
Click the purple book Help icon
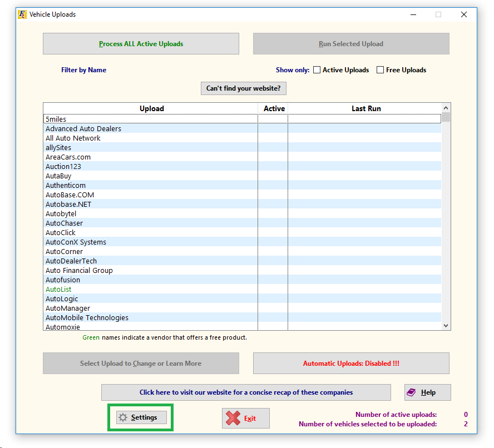coord(411,392)
